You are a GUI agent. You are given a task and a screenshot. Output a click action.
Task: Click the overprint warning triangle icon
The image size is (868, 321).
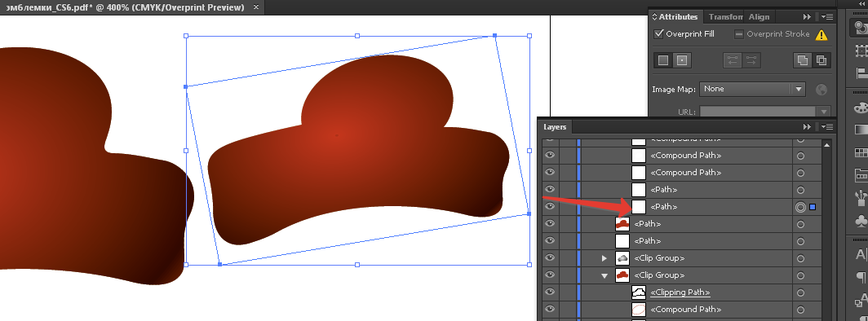coord(821,35)
